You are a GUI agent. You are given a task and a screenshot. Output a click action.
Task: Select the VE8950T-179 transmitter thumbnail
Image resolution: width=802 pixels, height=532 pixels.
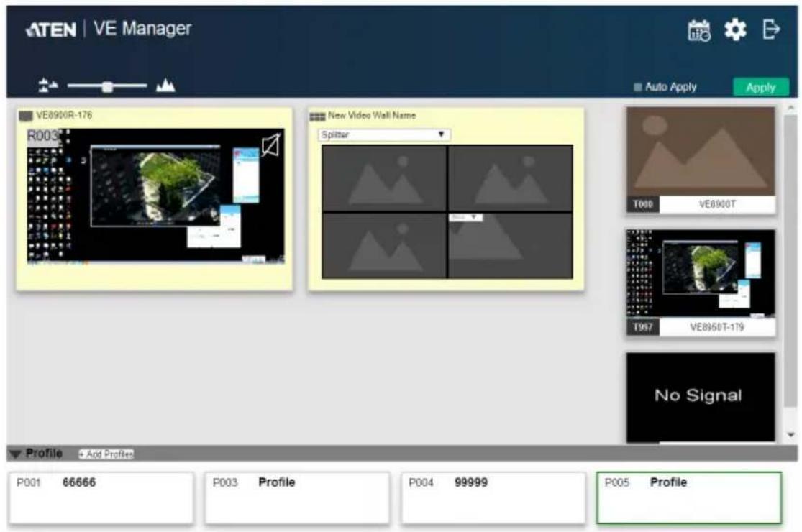coord(700,273)
